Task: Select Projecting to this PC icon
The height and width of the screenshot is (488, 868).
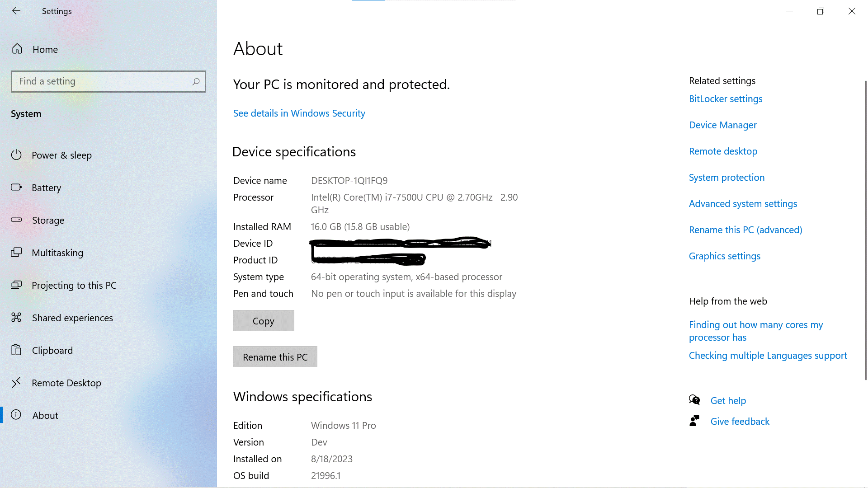Action: pos(17,285)
